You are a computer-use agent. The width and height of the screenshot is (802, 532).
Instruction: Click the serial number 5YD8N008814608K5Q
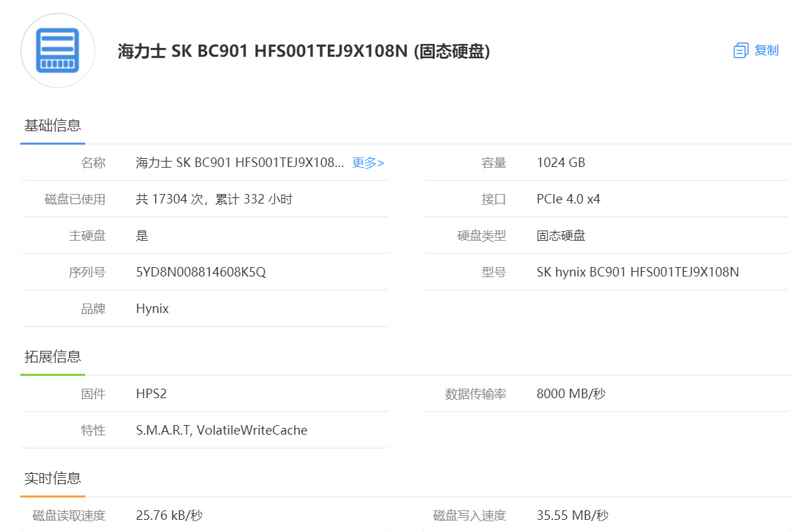pyautogui.click(x=201, y=272)
